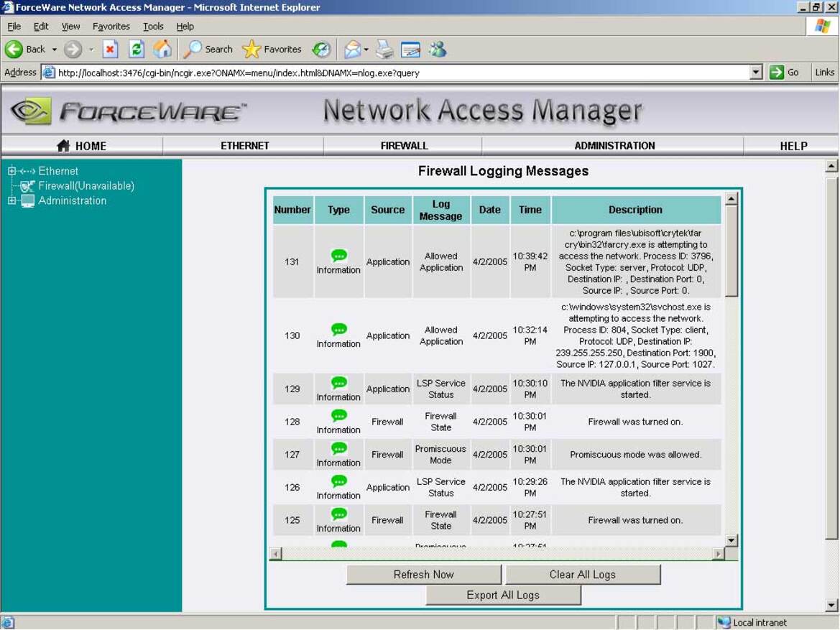The height and width of the screenshot is (630, 840).
Task: Click Information icon in log row 131
Action: pos(338,256)
